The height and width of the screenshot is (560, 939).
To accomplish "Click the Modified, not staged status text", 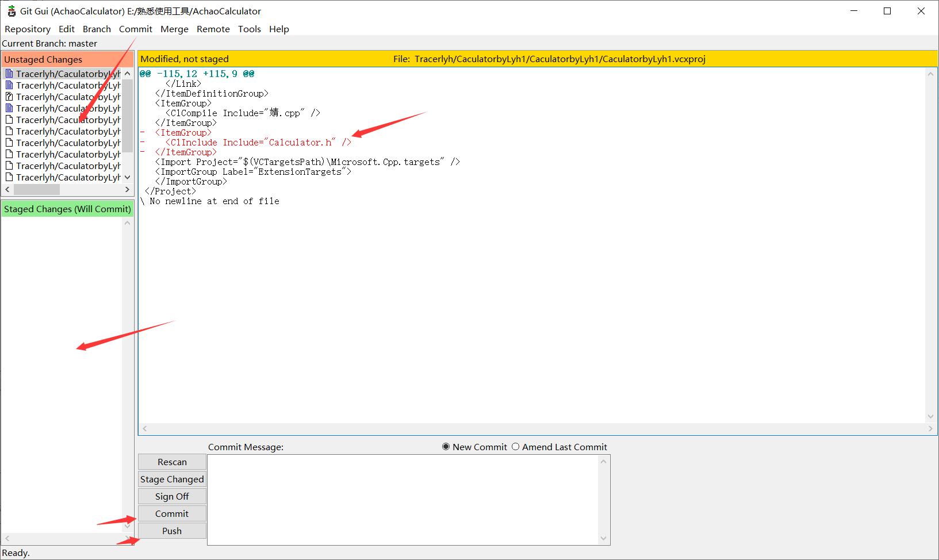I will 185,59.
